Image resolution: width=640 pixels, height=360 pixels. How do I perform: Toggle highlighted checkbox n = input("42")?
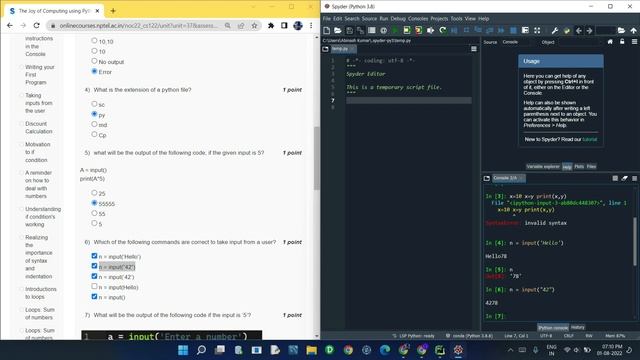tap(94, 266)
